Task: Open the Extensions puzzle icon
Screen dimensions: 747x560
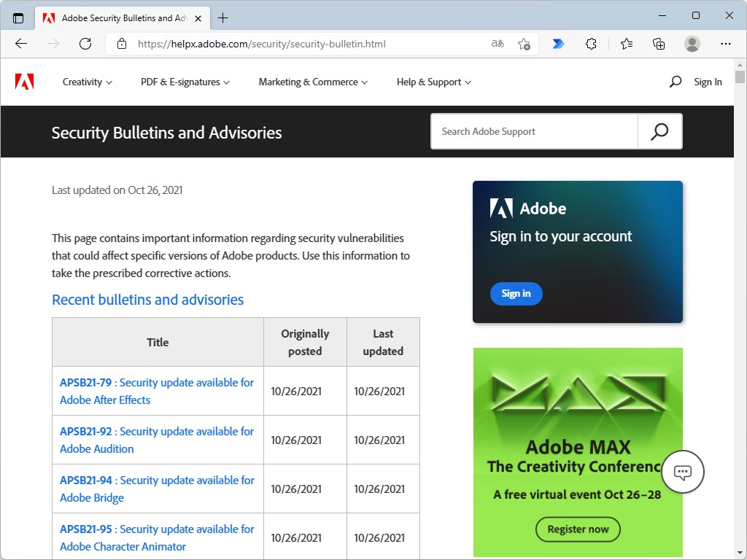Action: pos(591,44)
